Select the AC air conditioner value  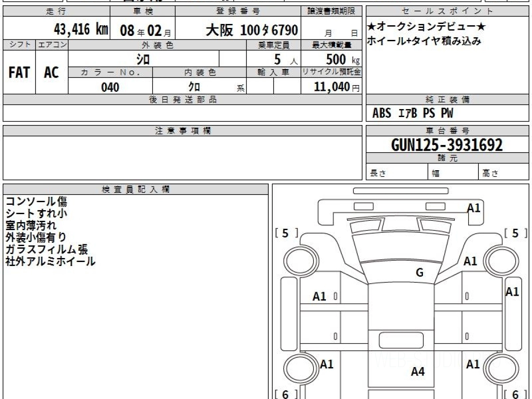(51, 73)
